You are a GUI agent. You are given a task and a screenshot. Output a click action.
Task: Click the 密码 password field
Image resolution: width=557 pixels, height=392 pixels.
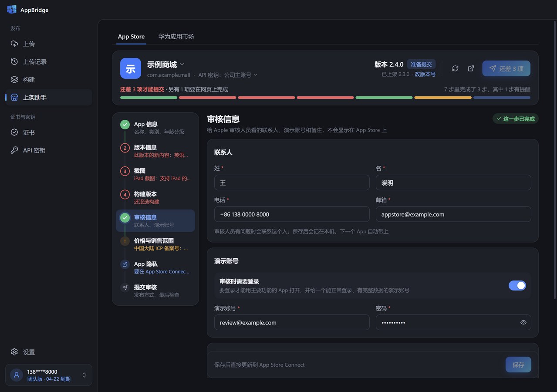453,322
